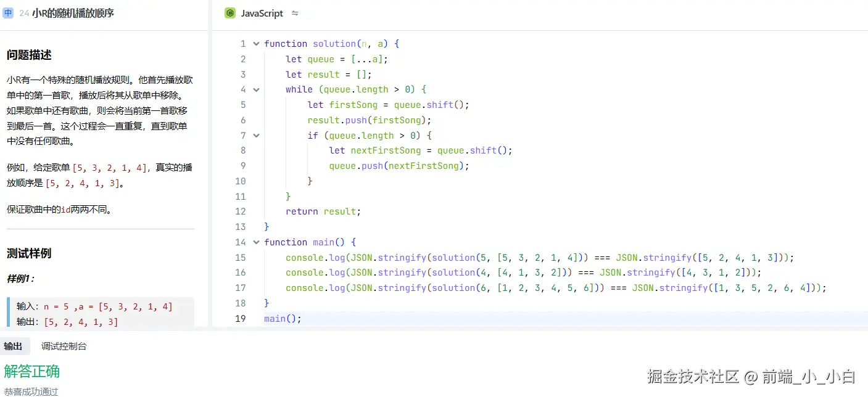Screen dimensions: 868x397
Task: Switch to the 输出 tab
Action: [13, 346]
